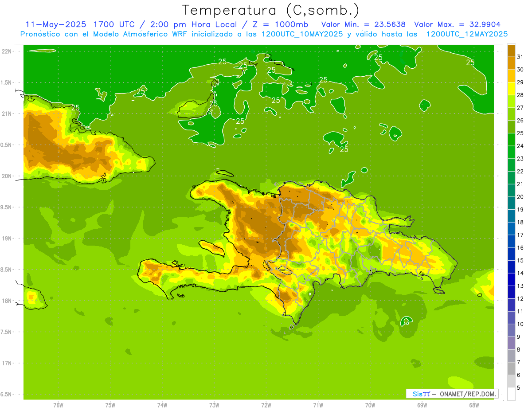
Task: Click the '71W' longitude label
Action: click(318, 405)
